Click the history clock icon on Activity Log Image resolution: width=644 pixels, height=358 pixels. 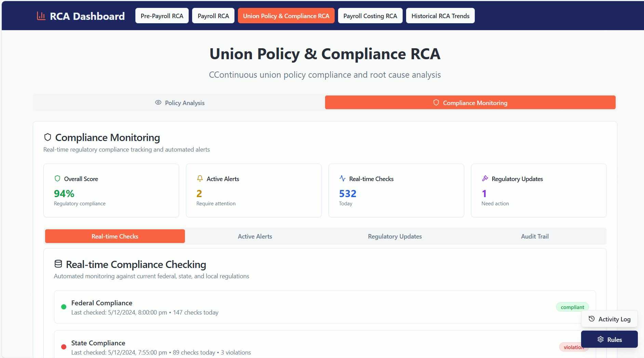pos(592,319)
